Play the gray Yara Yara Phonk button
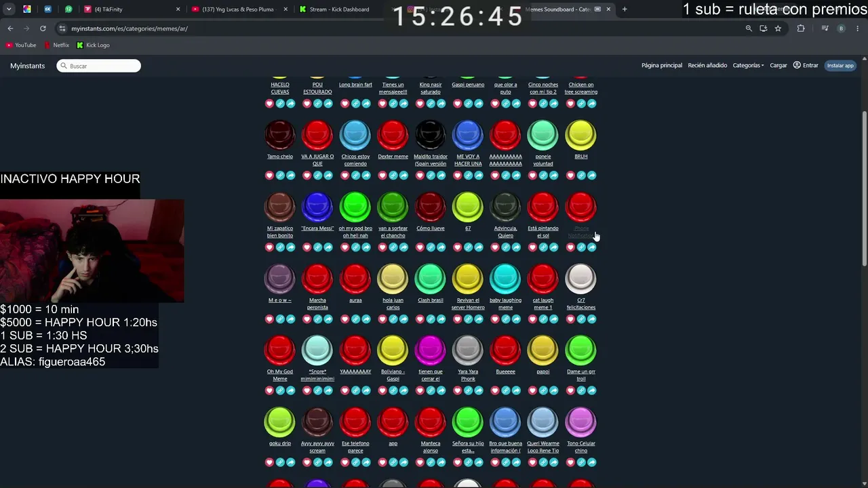The height and width of the screenshot is (488, 868). tap(468, 350)
